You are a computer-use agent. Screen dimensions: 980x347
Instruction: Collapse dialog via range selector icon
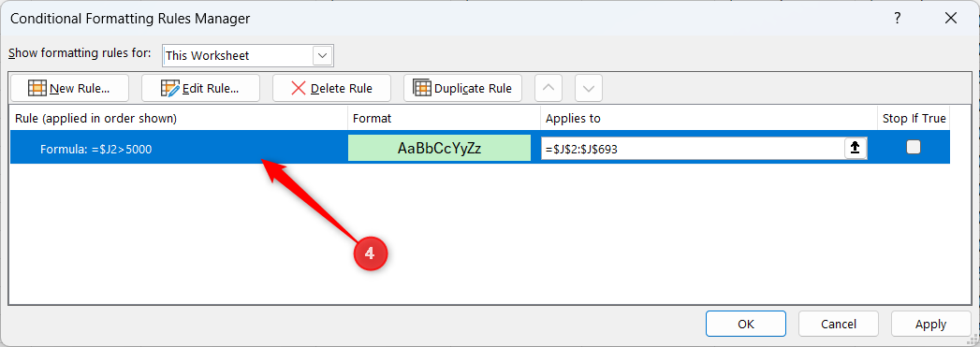tap(856, 148)
